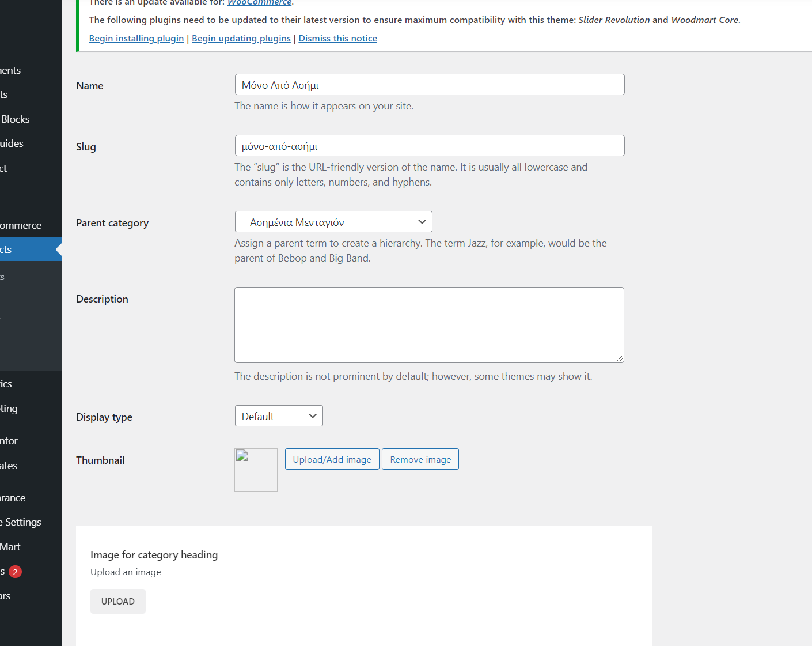Open the Appearance sidebar menu item
The width and height of the screenshot is (812, 646).
13,498
